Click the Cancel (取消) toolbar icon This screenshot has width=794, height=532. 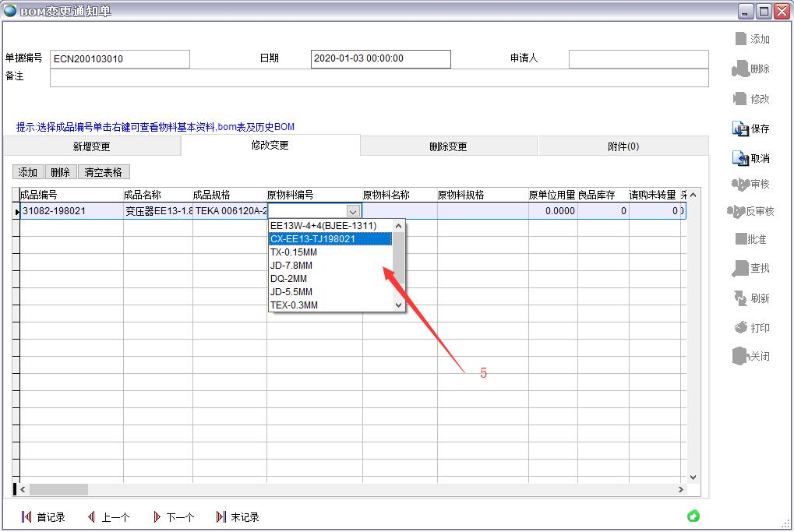tap(741, 158)
